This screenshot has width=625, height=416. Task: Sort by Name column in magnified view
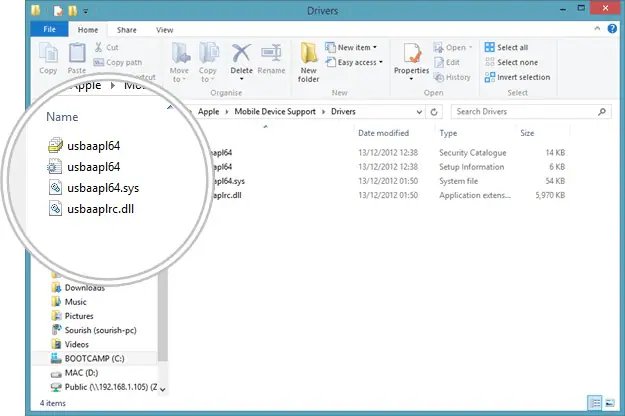(x=62, y=117)
